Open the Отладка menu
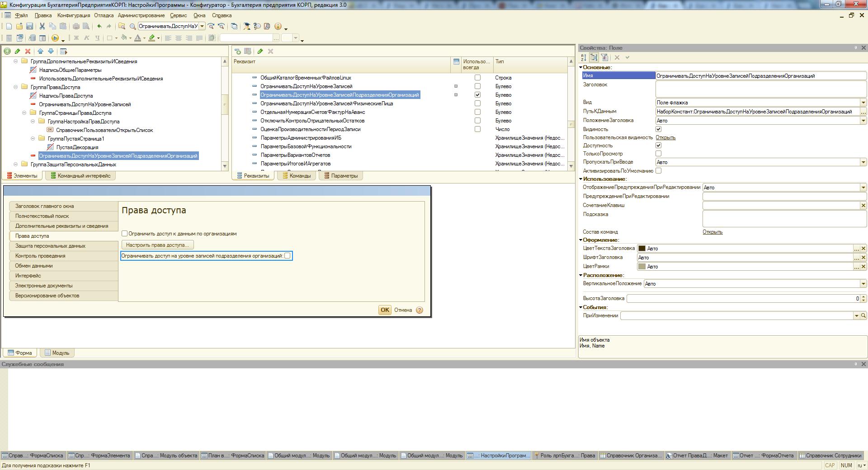 tap(104, 15)
